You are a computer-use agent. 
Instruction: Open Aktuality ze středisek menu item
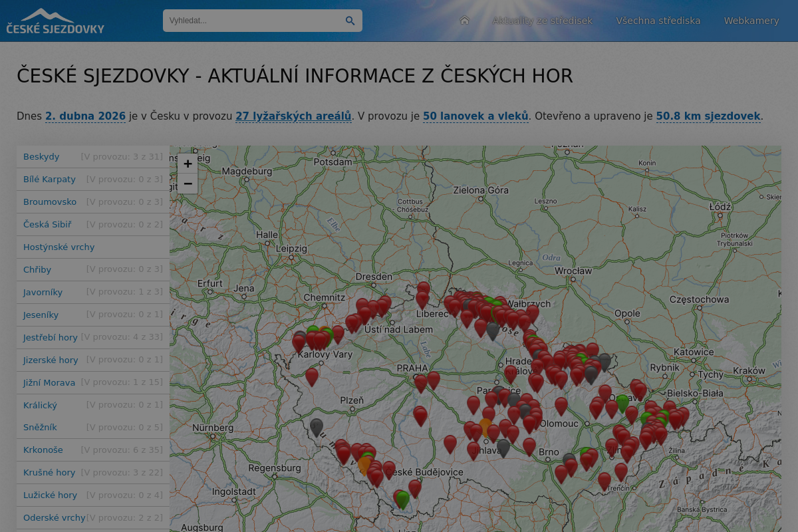(x=542, y=21)
